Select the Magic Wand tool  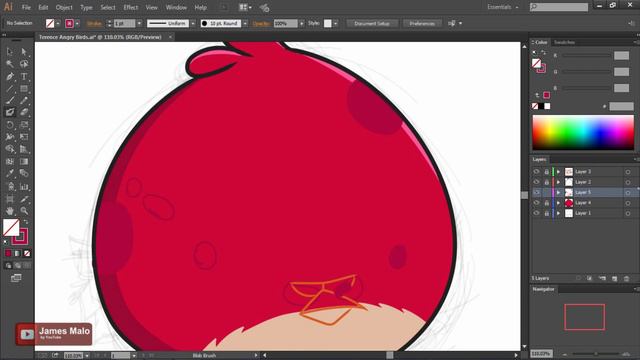coord(10,64)
